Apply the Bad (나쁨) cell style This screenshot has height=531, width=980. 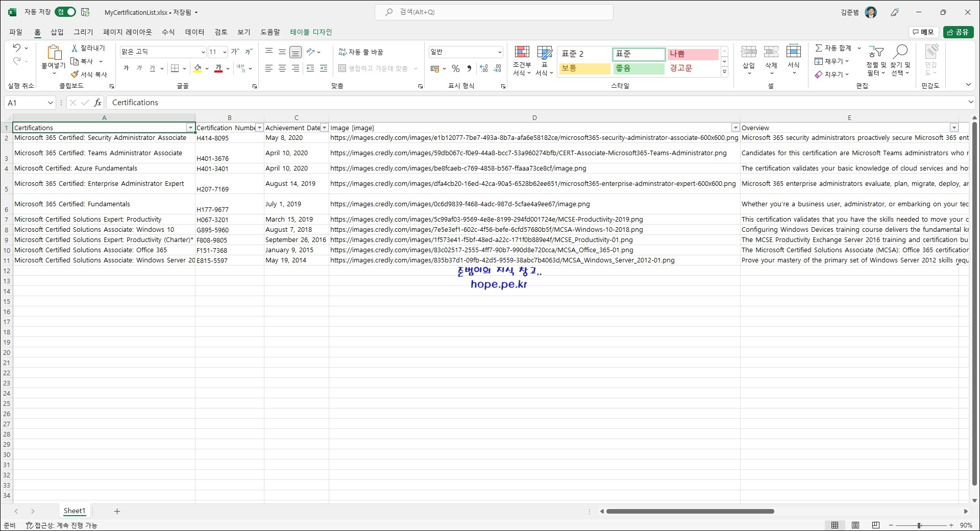(x=693, y=54)
